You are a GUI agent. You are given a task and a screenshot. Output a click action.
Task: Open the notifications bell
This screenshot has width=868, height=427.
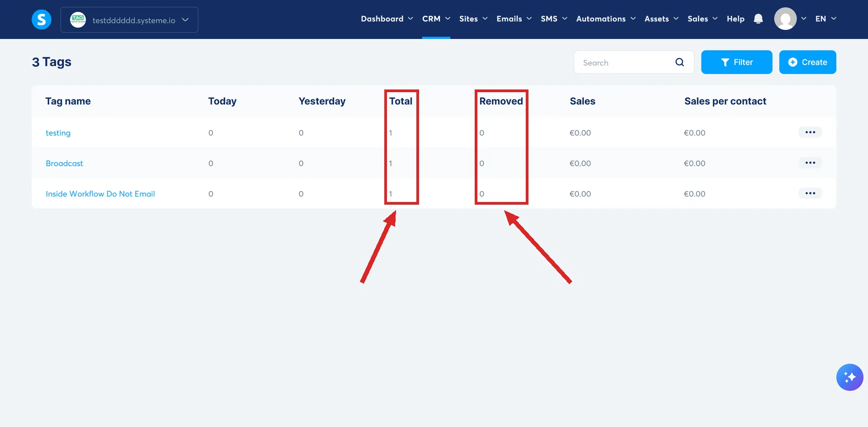click(758, 19)
